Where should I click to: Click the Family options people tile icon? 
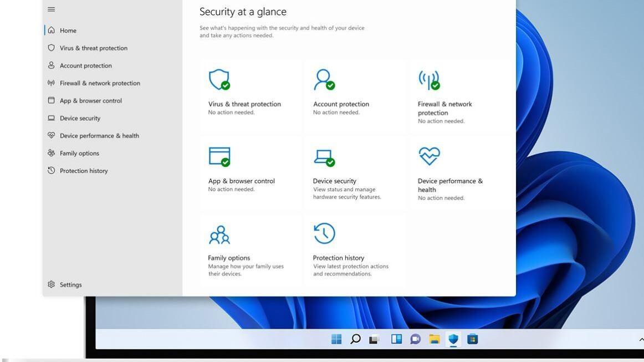click(x=219, y=234)
